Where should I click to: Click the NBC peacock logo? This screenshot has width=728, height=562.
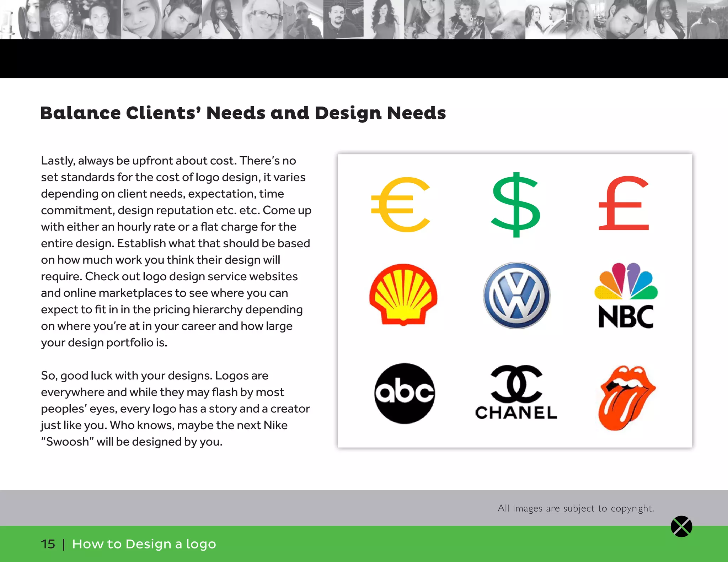(626, 295)
